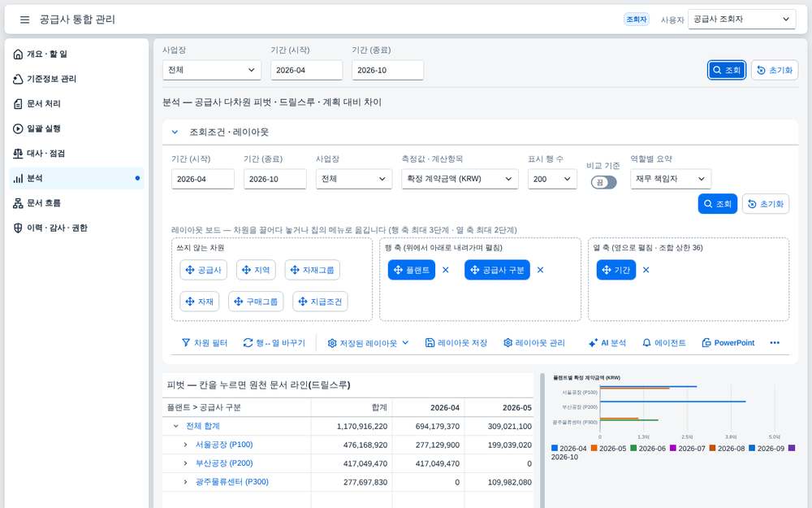Click the 지역 dimension chip
This screenshot has width=812, height=508.
tap(256, 270)
